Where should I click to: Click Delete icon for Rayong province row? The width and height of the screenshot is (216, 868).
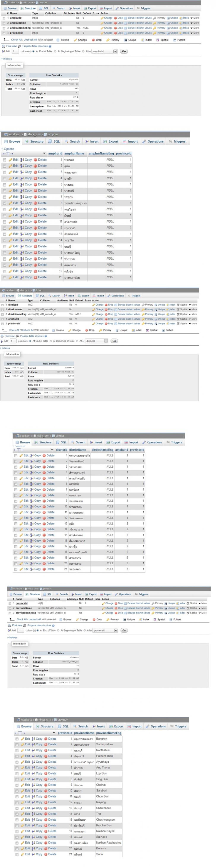point(46,802)
